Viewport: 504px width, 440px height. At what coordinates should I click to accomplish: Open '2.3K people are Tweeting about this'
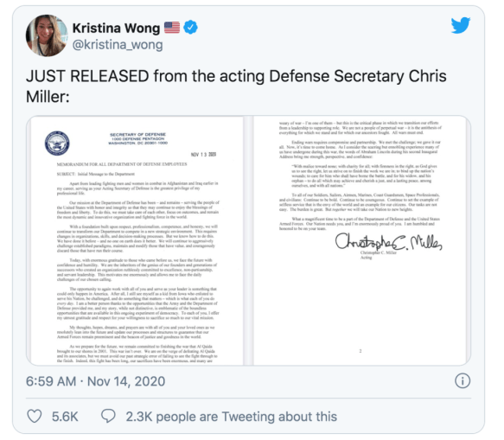coord(231,417)
